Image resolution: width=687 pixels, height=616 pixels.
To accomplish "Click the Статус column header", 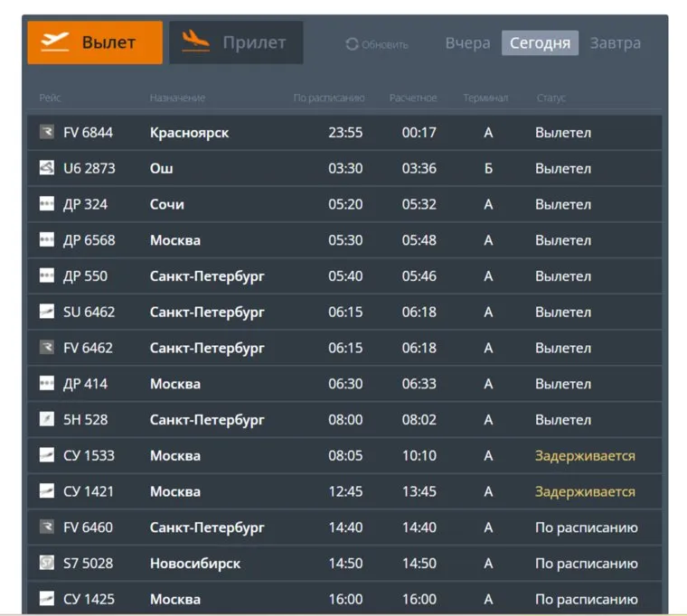I will pos(551,98).
